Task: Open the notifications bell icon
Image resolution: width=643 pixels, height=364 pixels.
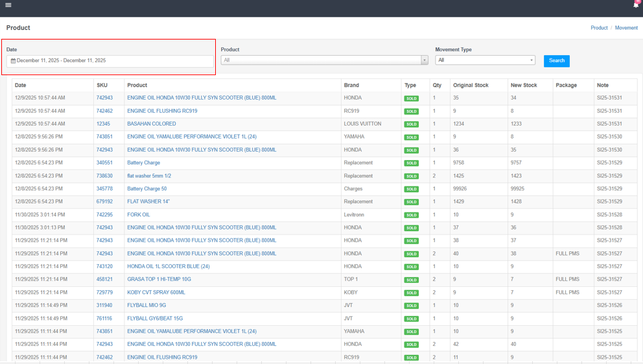Action: click(635, 5)
